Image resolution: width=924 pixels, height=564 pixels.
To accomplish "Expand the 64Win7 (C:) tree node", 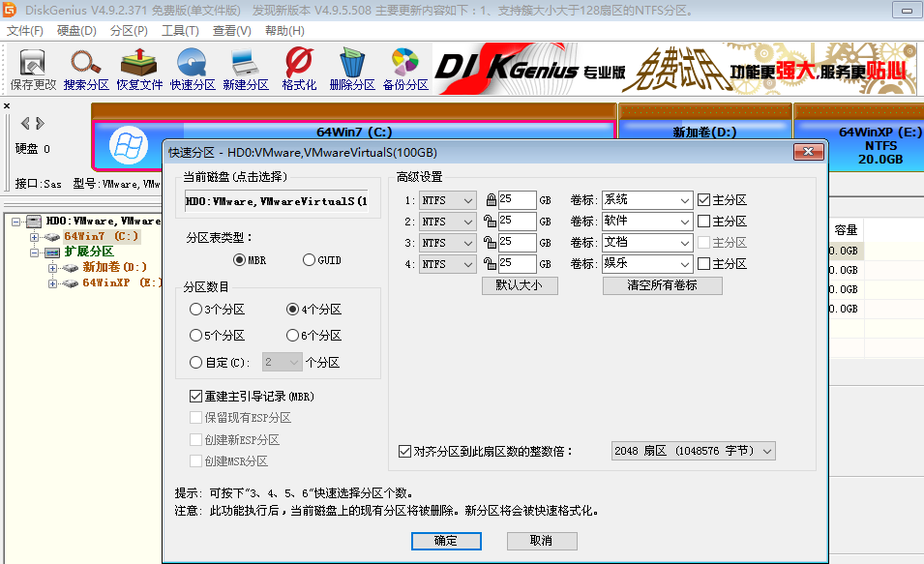I will pyautogui.click(x=35, y=237).
